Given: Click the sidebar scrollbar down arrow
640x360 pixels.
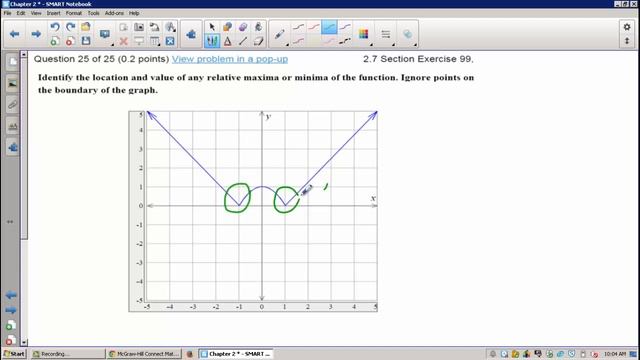Looking at the screenshot, I should (x=24, y=342).
